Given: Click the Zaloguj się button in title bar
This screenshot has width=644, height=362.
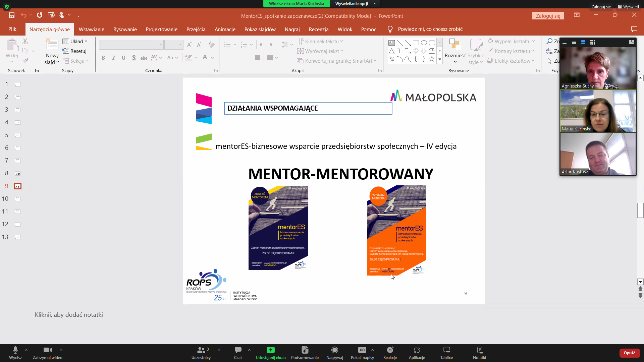Looking at the screenshot, I should click(x=548, y=16).
